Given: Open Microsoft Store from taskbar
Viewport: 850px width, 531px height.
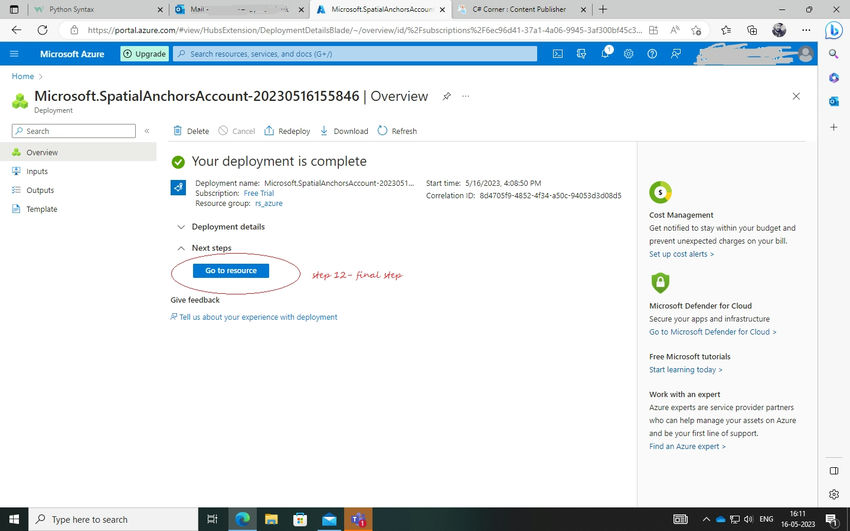Looking at the screenshot, I should (300, 519).
